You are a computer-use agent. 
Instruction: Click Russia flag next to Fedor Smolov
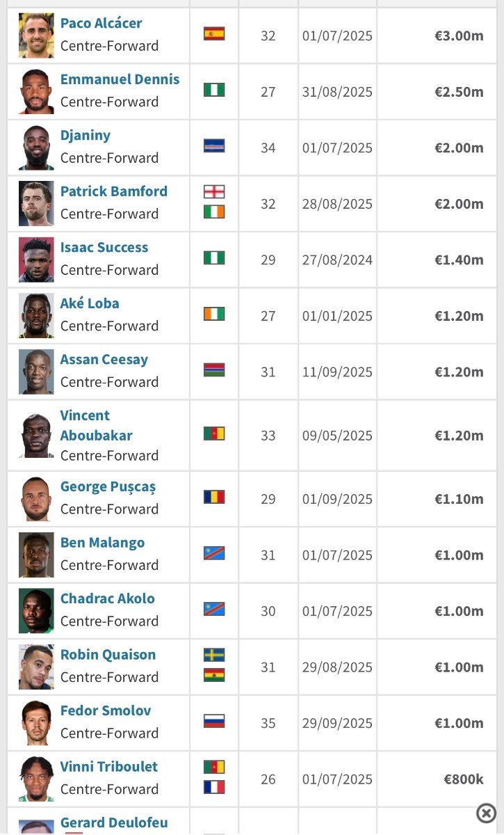click(214, 721)
